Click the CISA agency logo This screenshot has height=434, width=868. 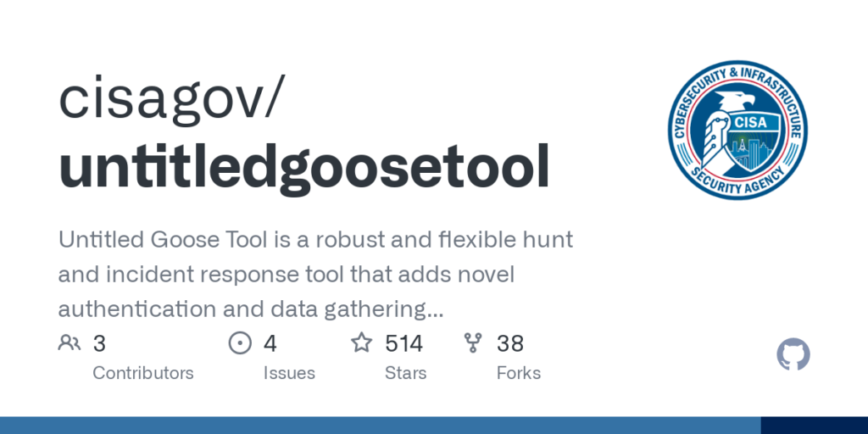tap(737, 130)
